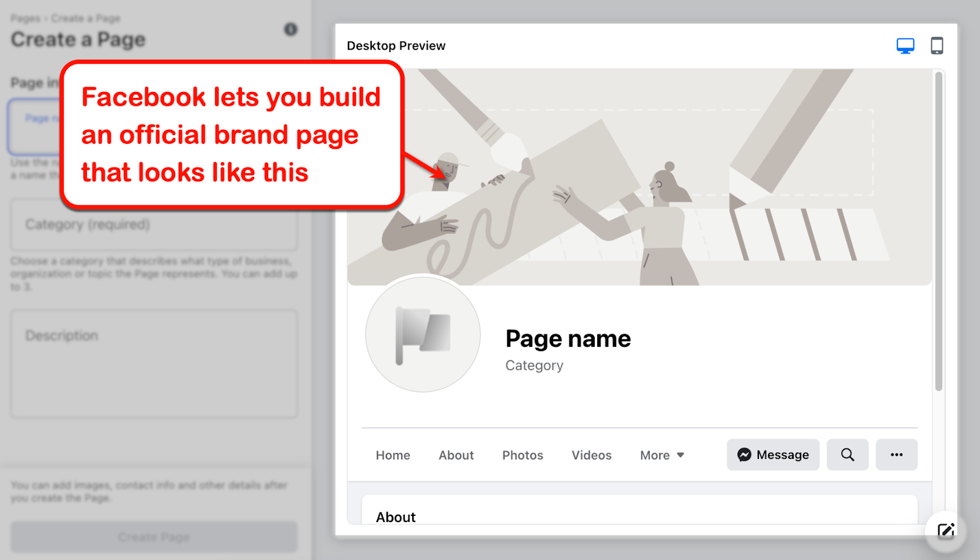980x560 pixels.
Task: Expand the More dropdown menu
Action: [x=662, y=455]
